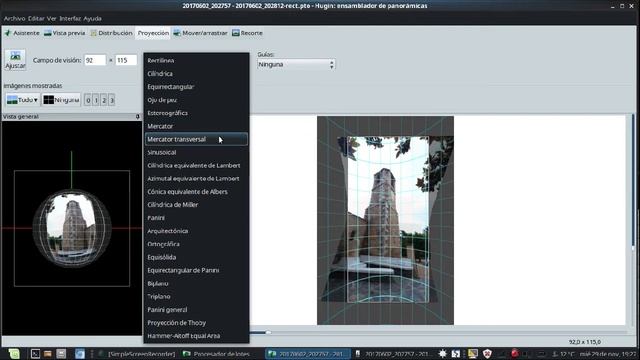
Task: Open the Asistente tab
Action: pyautogui.click(x=22, y=33)
